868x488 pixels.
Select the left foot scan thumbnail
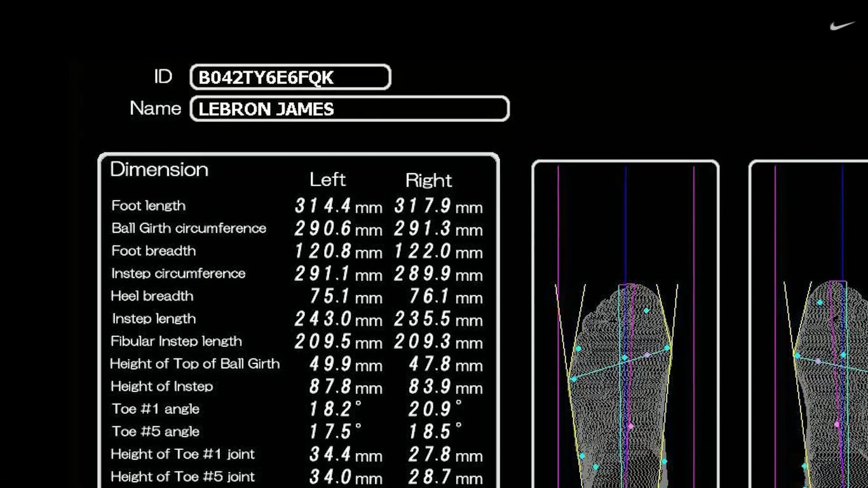[625, 324]
